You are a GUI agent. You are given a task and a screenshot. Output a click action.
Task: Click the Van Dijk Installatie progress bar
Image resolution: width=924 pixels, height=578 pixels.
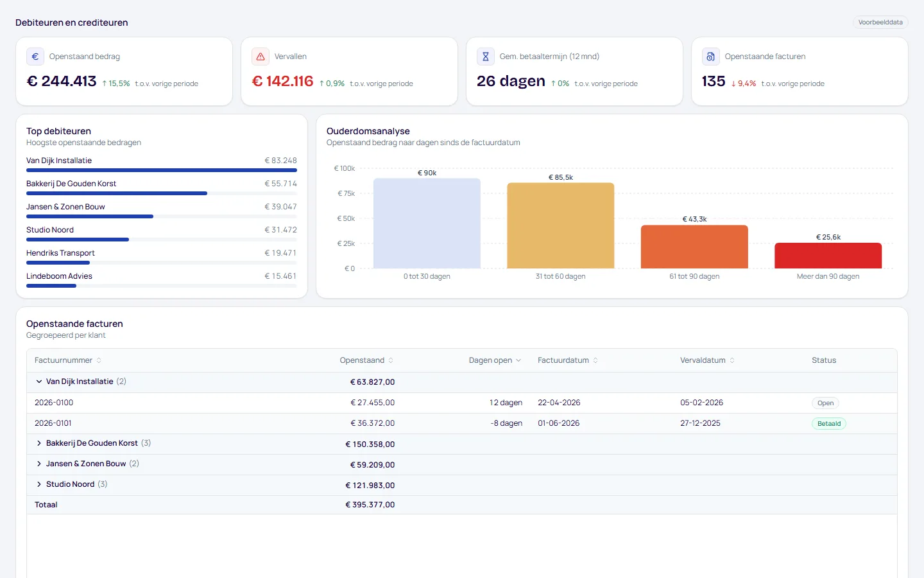(162, 170)
